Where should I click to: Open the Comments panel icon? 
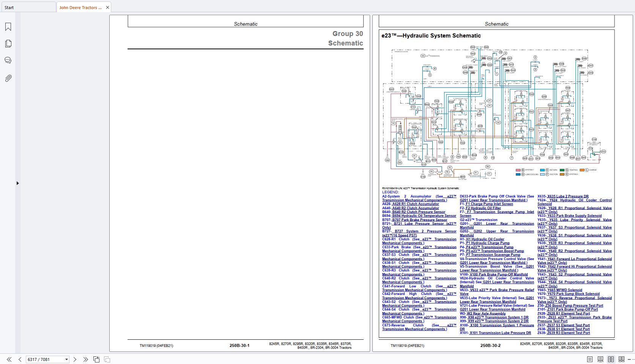[x=8, y=60]
